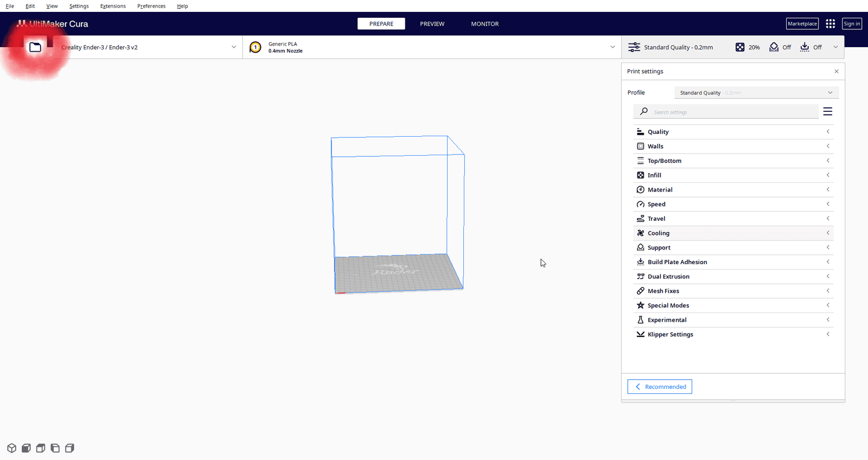Screen dimensions: 868x460
Task: Click the Speed gauge icon
Action: point(640,204)
